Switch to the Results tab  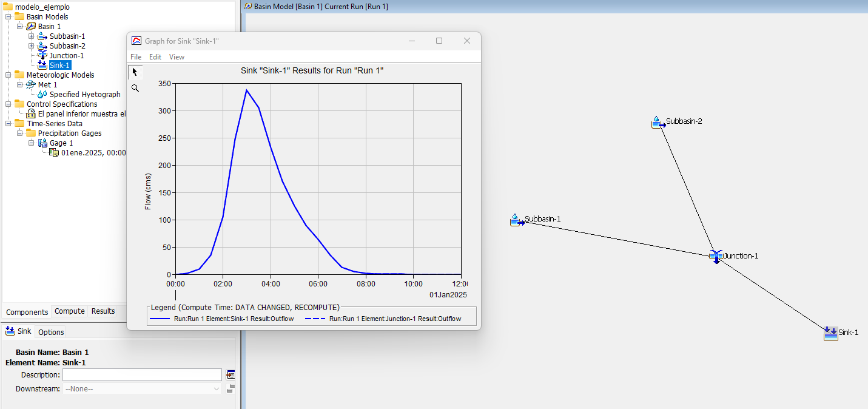[x=103, y=311]
